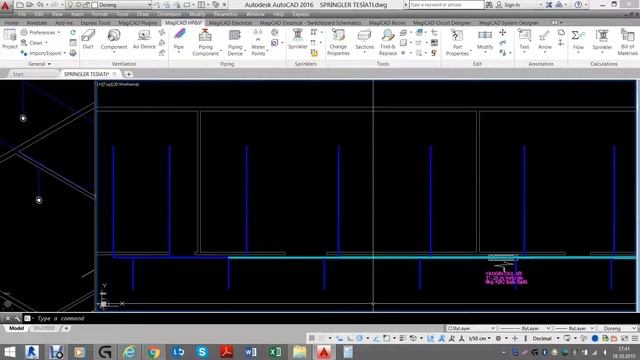Open Import/Export in General panel
640x360 pixels.
(x=43, y=53)
